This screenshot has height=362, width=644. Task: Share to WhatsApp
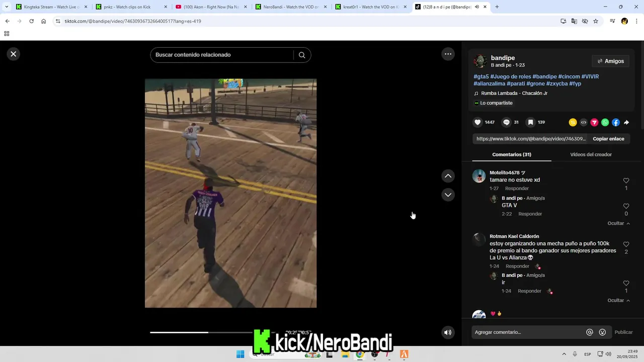coord(605,122)
